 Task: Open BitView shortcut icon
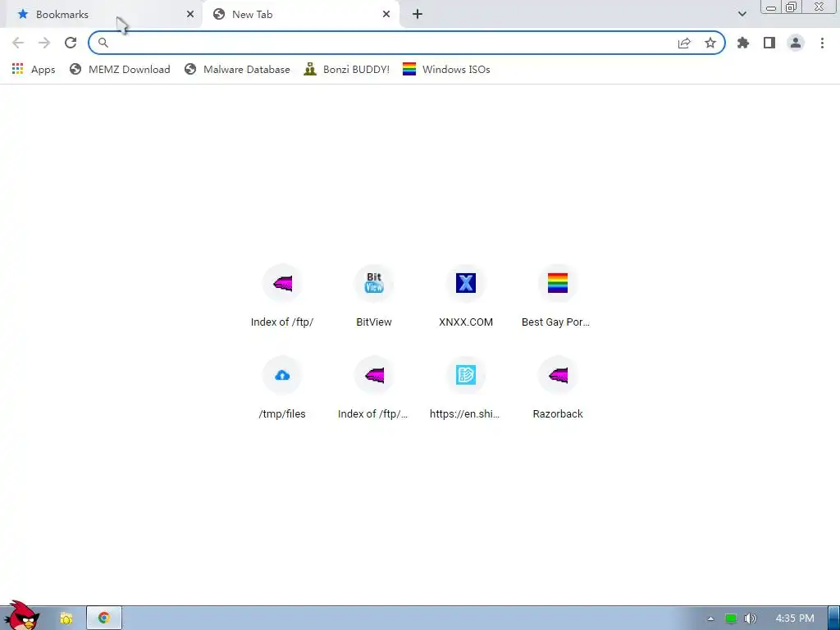coord(374,283)
